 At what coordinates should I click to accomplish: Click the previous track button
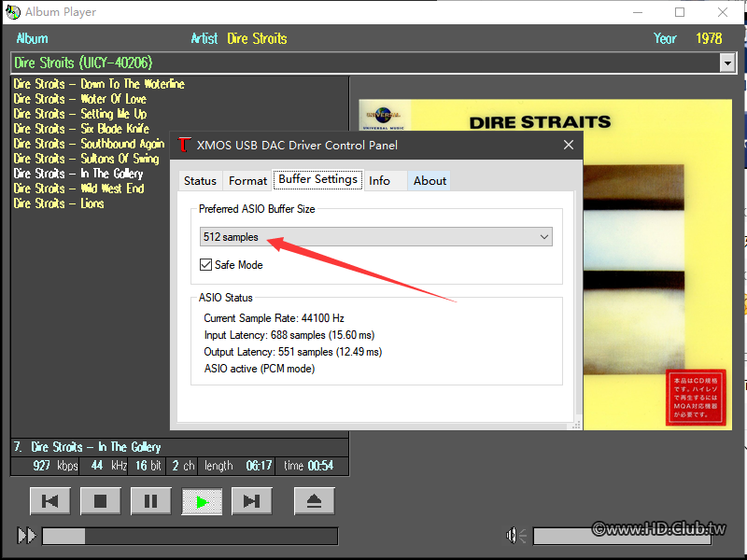[x=50, y=501]
